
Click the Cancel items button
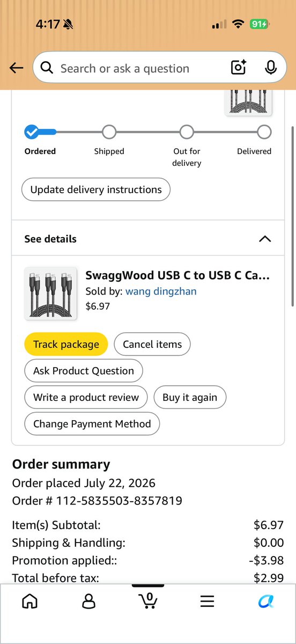152,345
